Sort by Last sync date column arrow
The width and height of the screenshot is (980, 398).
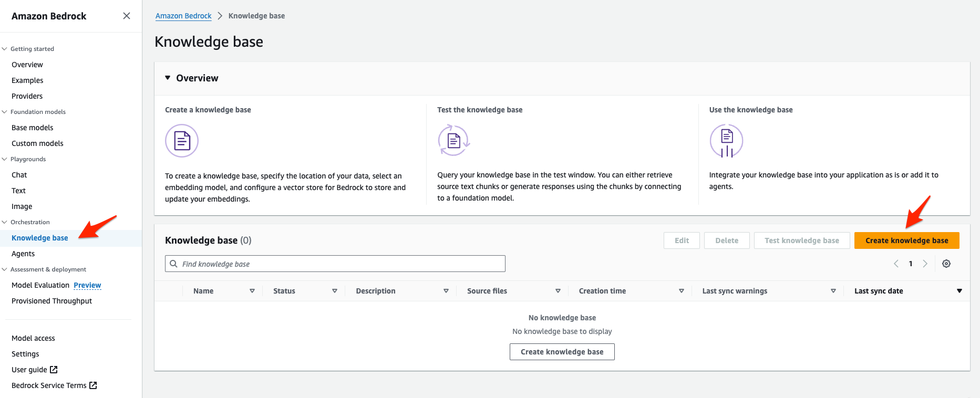[960, 291]
